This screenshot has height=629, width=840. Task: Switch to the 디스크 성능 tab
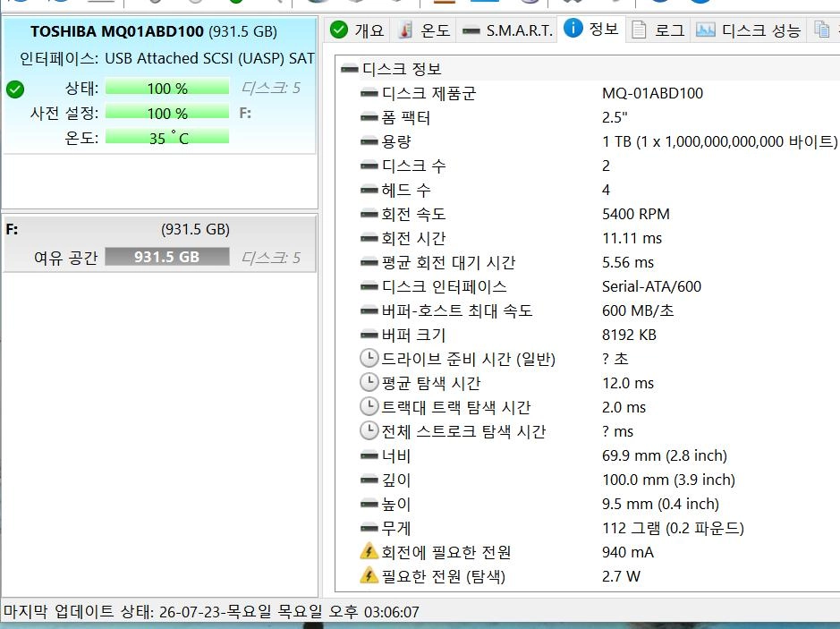coord(748,30)
